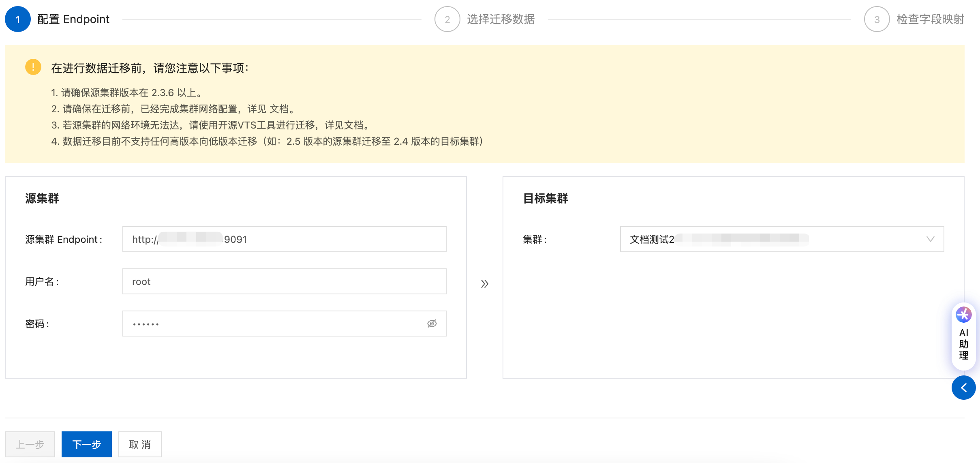Click the double-arrow between source and target
Viewport: 980px width, 463px height.
[484, 283]
